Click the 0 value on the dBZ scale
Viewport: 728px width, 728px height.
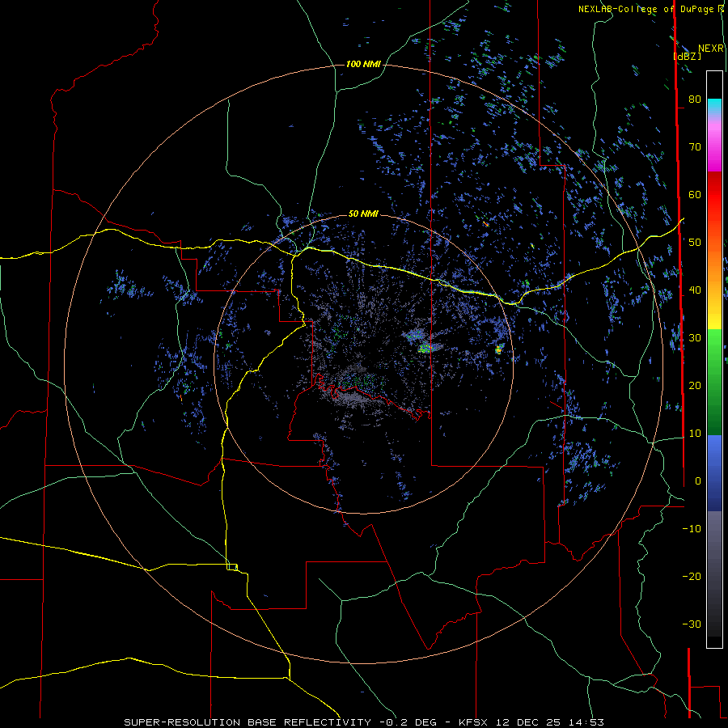click(x=698, y=481)
